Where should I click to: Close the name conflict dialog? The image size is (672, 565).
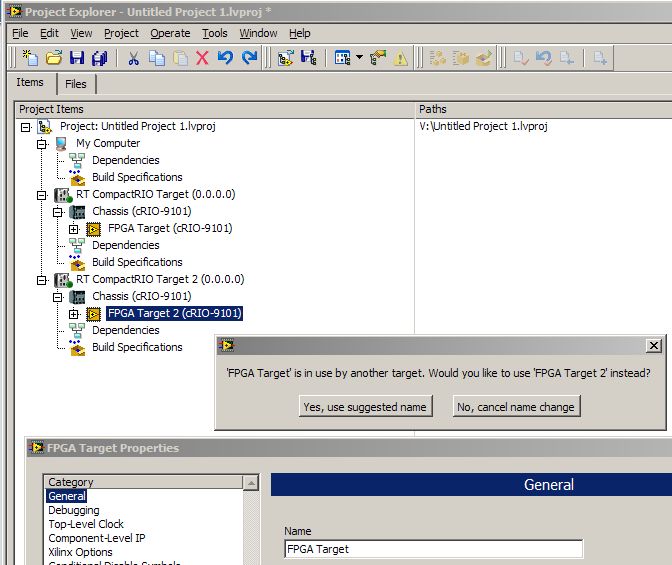(x=654, y=346)
